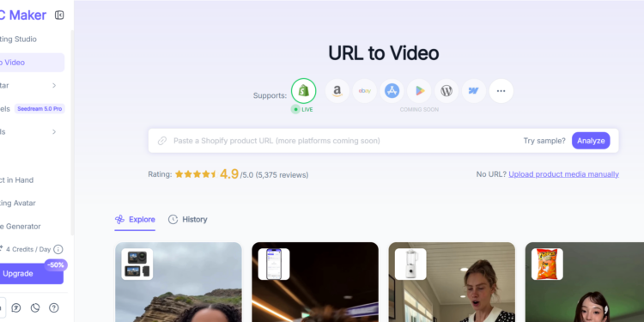The image size is (644, 322).
Task: Open the Cheetos snack video thumbnail
Action: [585, 283]
